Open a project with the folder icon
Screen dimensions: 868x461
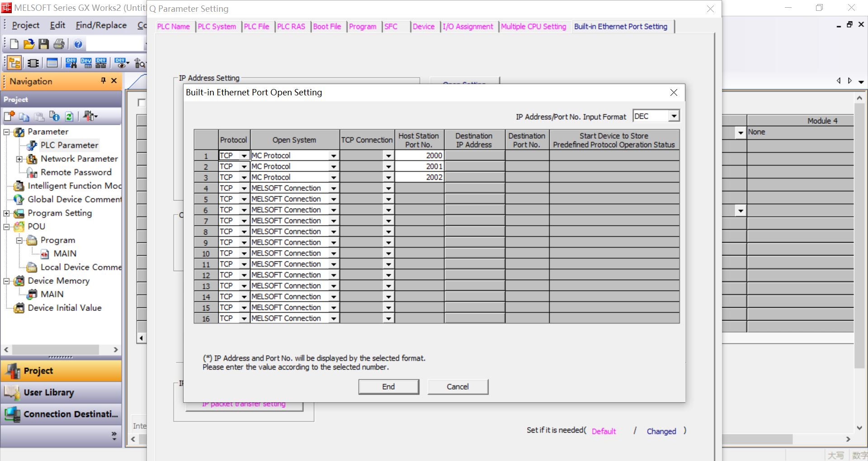tap(29, 44)
